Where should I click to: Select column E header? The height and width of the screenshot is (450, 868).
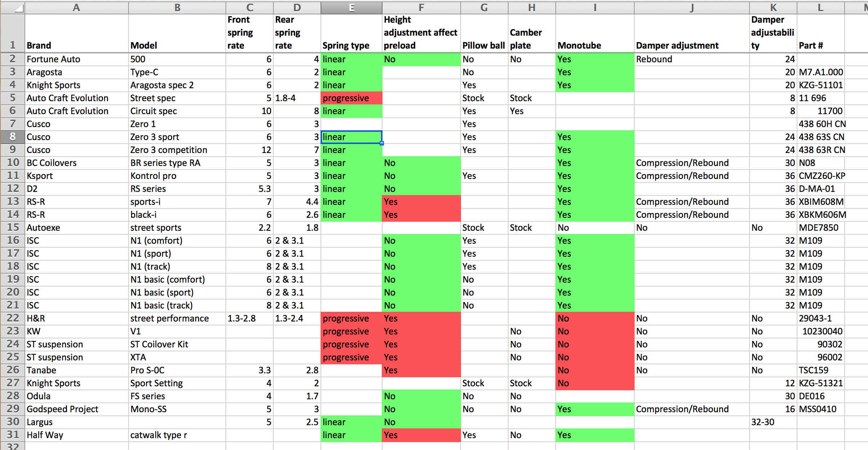(352, 8)
